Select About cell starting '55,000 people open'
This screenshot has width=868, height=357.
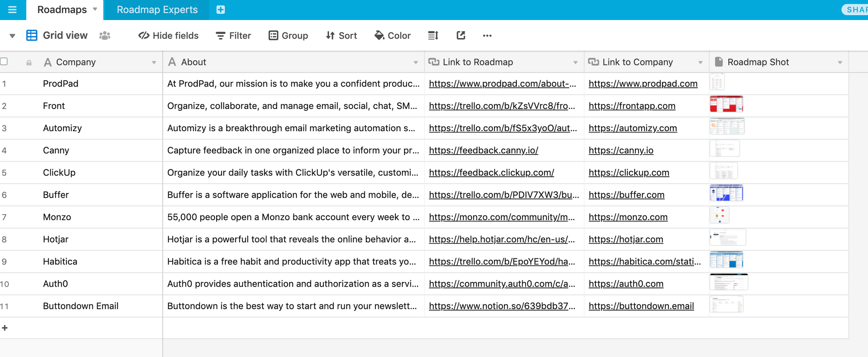click(293, 217)
